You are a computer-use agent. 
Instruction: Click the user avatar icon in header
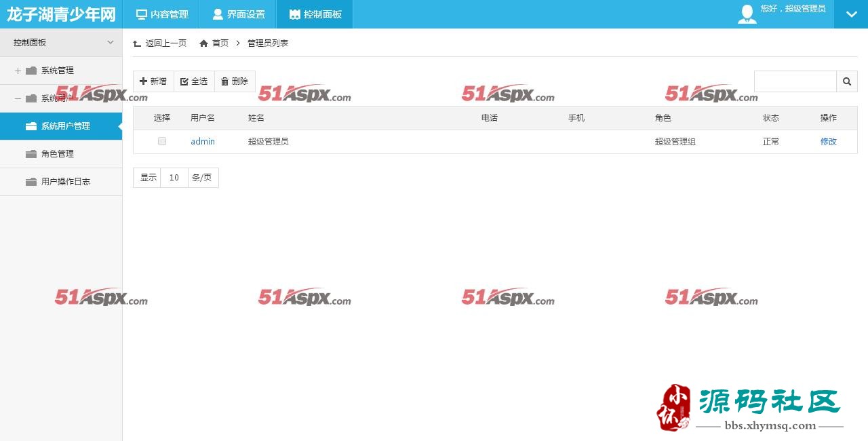[747, 14]
